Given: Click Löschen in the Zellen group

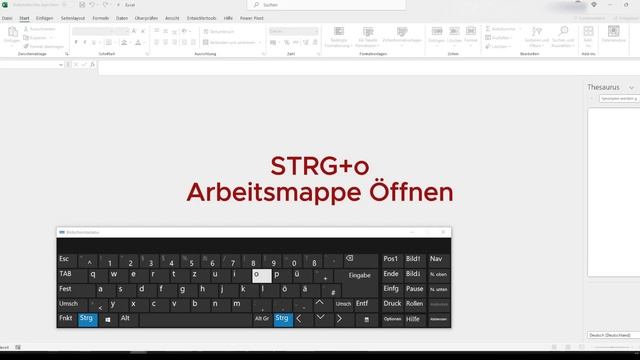Looking at the screenshot, I should [x=454, y=35].
